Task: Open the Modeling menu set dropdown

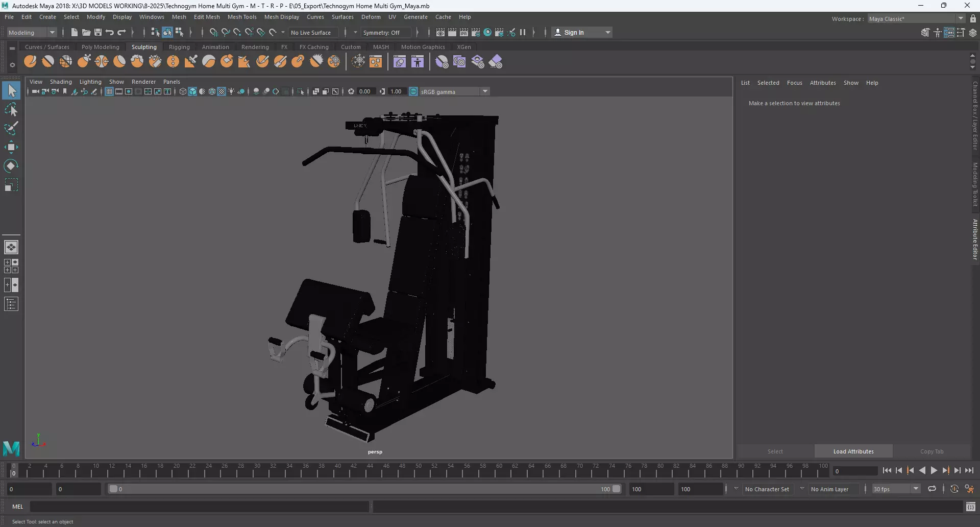Action: coord(32,32)
